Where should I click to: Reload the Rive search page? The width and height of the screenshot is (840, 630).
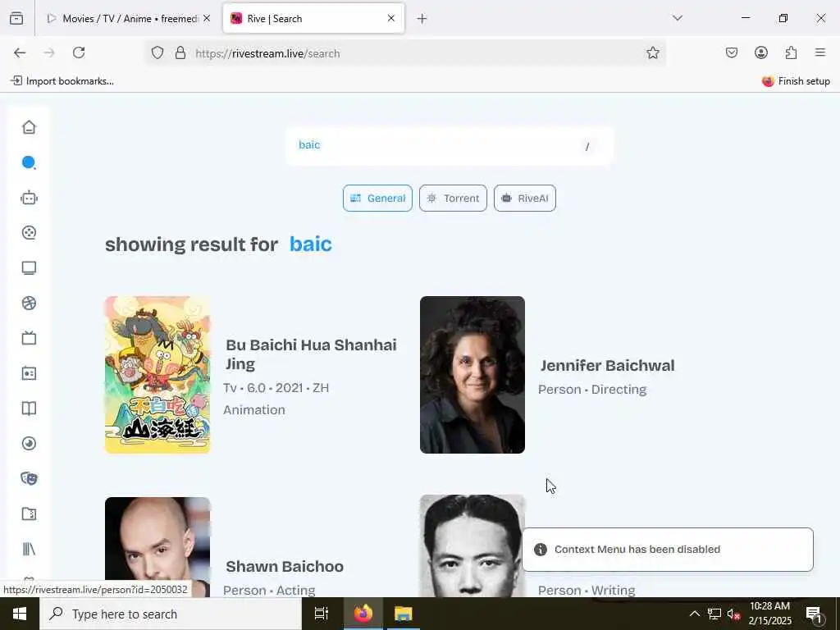click(79, 52)
